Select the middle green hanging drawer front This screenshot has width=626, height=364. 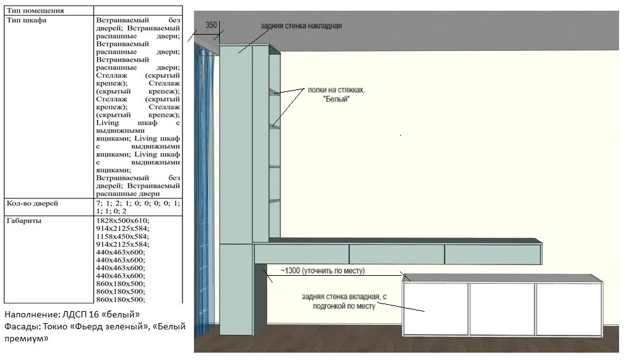pos(396,254)
